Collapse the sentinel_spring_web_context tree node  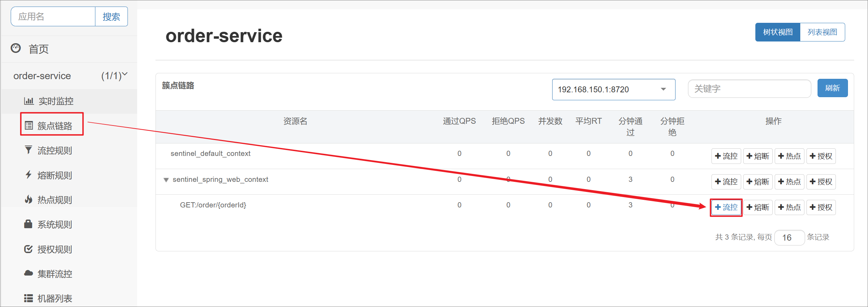(x=166, y=180)
